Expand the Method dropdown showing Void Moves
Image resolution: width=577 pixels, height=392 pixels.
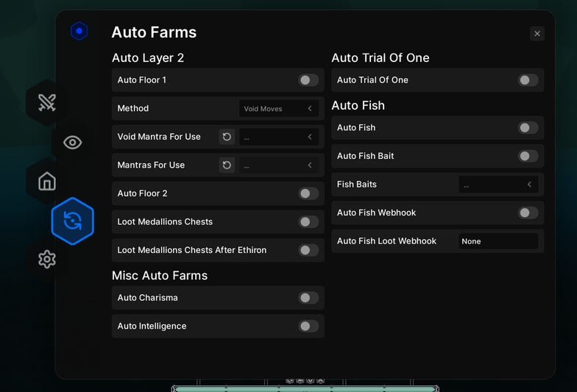pyautogui.click(x=279, y=109)
